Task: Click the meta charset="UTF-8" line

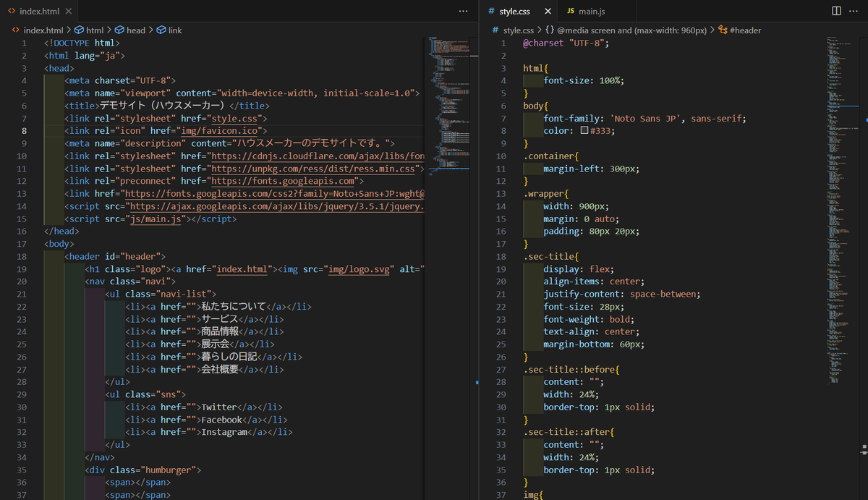Action: point(120,81)
